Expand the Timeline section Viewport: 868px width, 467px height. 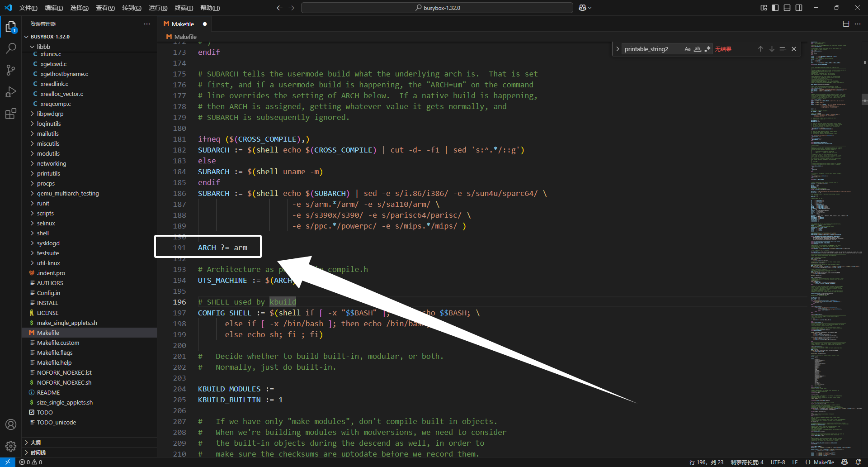click(89, 453)
